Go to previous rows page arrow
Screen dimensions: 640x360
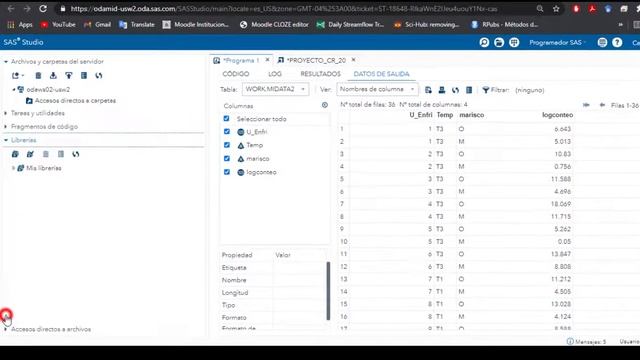tap(602, 105)
